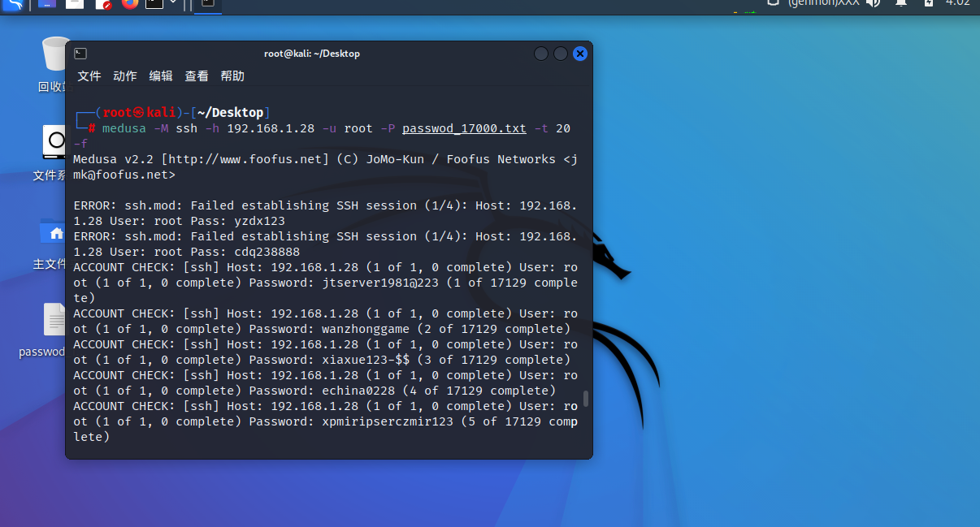This screenshot has width=980, height=527.
Task: Open the notifications bell icon
Action: 900,3
